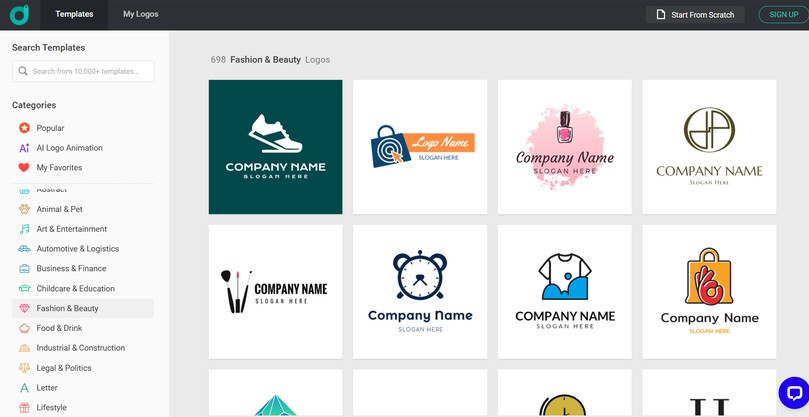
Task: Open the sneaker logo template on green background
Action: 276,147
